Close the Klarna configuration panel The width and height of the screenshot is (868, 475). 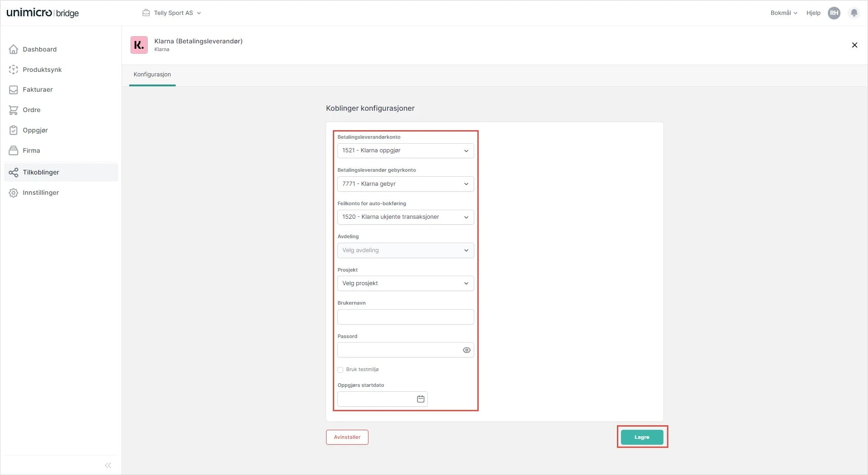[854, 45]
